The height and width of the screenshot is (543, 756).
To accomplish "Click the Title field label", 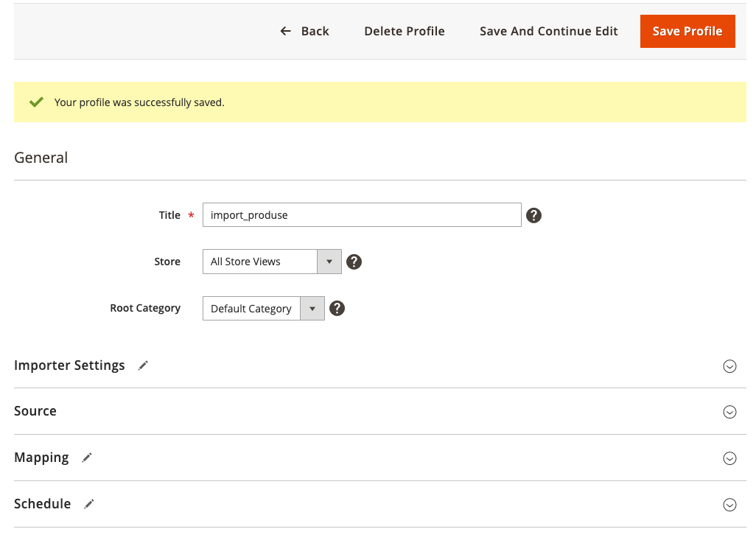I will [169, 215].
